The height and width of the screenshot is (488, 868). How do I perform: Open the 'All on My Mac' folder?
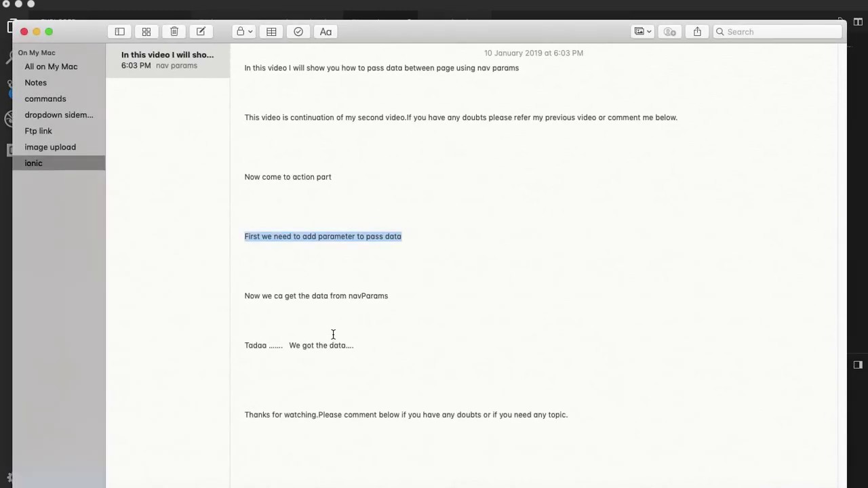click(x=58, y=66)
